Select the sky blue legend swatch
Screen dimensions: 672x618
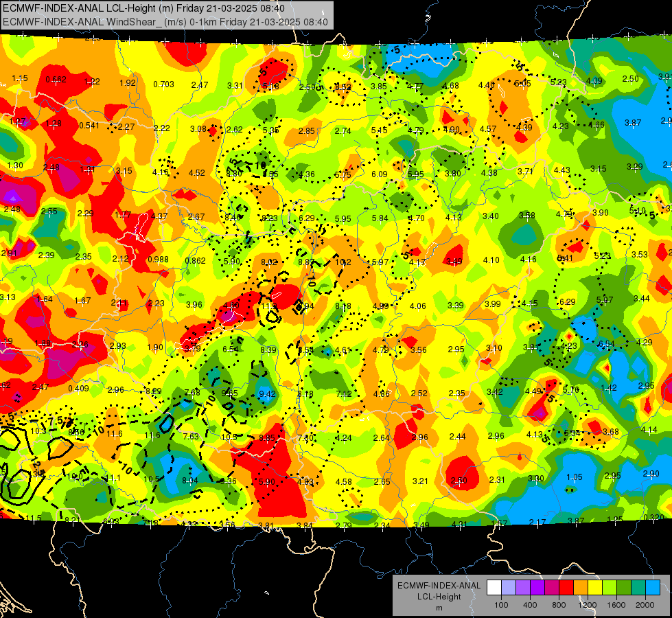[x=652, y=588]
